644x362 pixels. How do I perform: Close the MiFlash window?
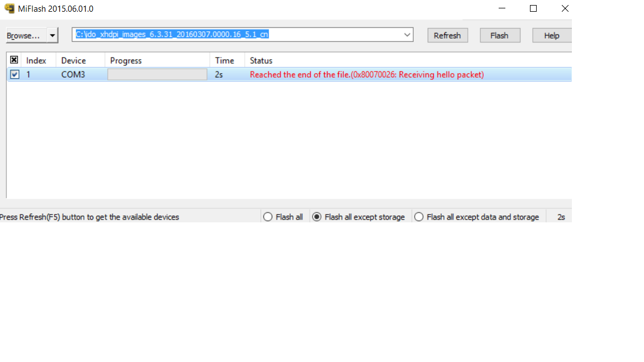[x=565, y=8]
